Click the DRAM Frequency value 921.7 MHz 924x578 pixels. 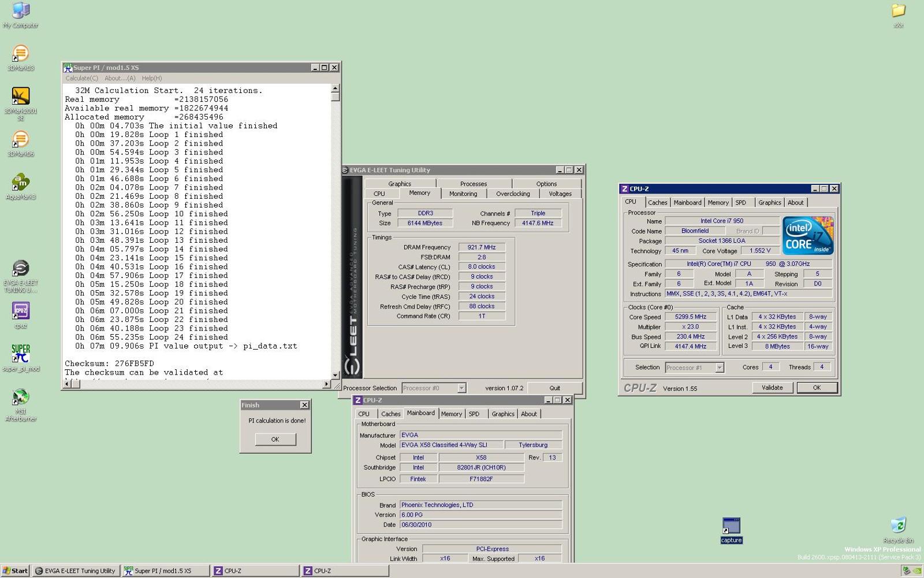point(482,247)
